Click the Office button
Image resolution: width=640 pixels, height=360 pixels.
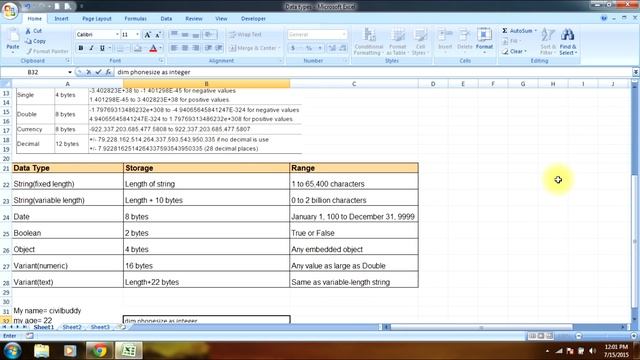point(10,10)
